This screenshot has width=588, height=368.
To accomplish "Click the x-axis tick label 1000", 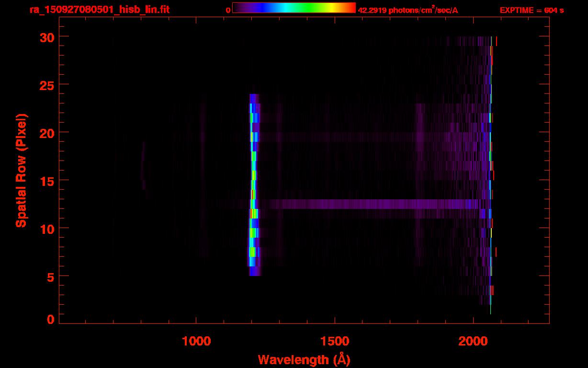I will click(196, 341).
